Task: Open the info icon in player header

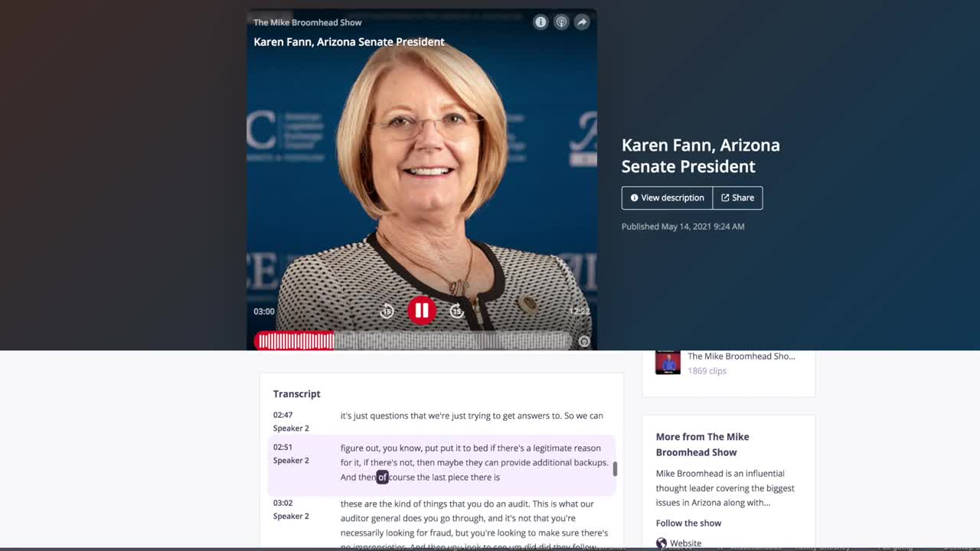Action: pos(541,22)
